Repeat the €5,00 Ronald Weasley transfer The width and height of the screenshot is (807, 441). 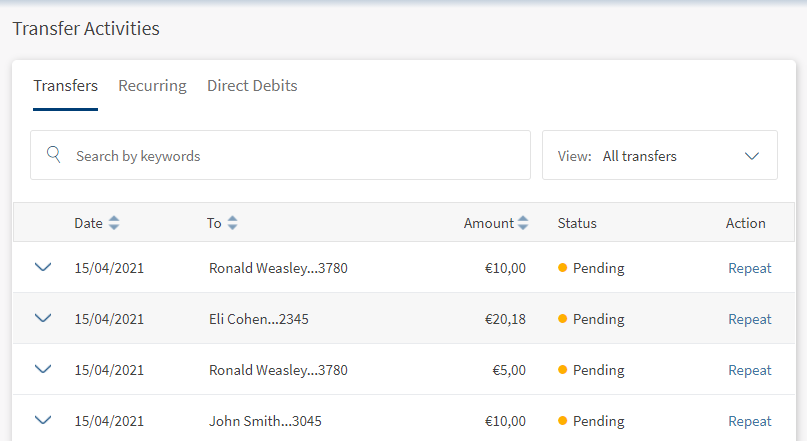(x=749, y=370)
